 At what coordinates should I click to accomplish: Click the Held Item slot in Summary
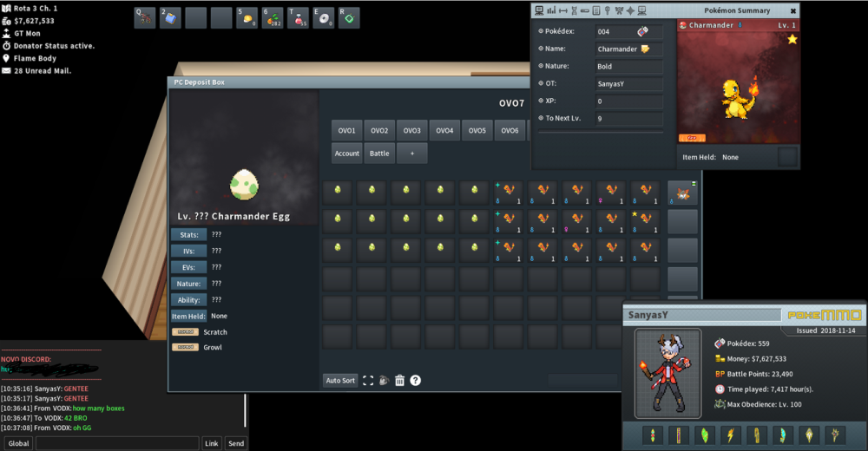pyautogui.click(x=787, y=157)
